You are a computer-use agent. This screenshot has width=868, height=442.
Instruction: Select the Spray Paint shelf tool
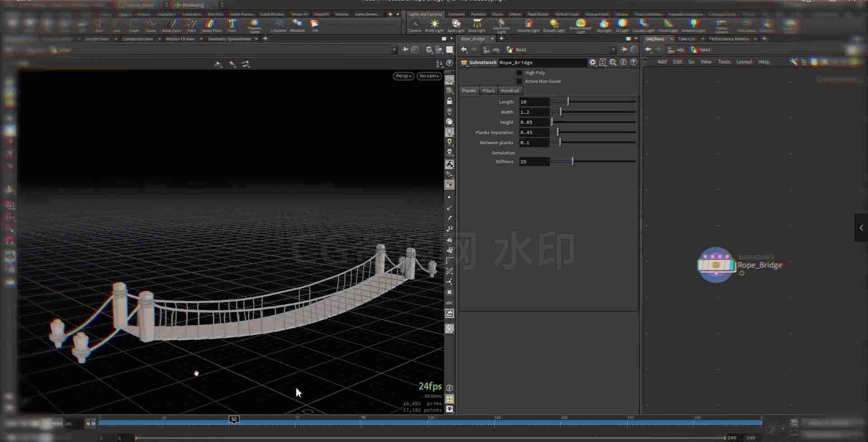(x=211, y=26)
